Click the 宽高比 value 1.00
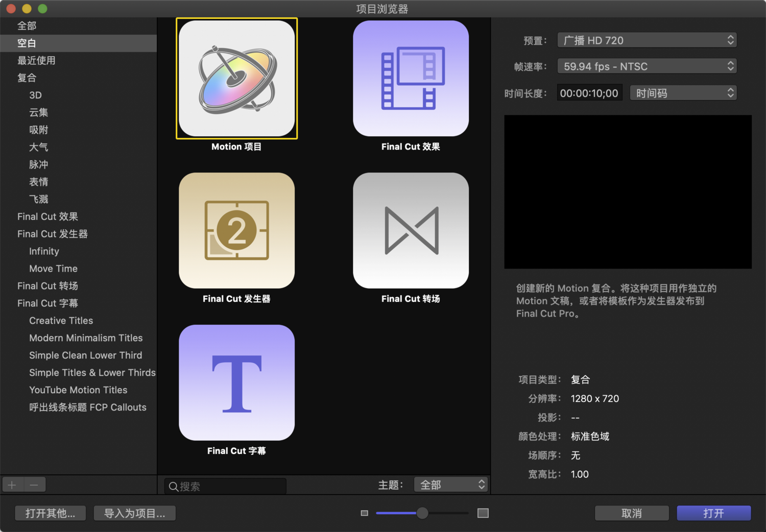 point(580,474)
